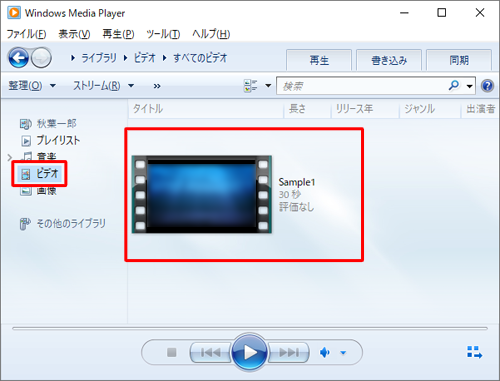Expand the arrow before ビデオ breadcrumb

click(125, 58)
